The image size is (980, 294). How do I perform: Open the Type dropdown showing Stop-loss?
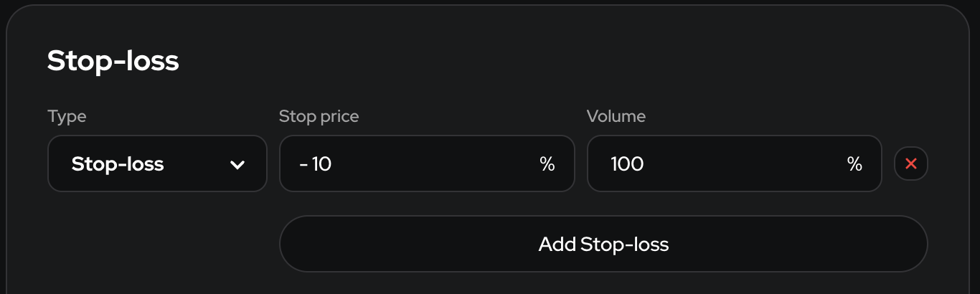pos(157,164)
